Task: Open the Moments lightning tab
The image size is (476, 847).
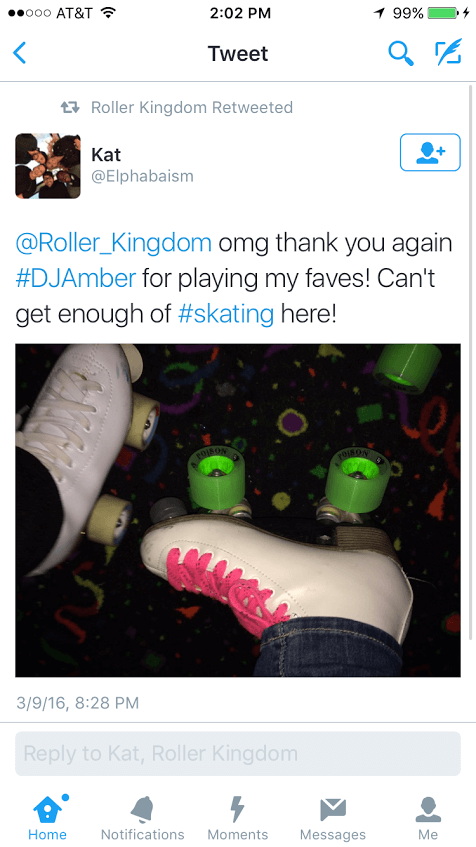Action: [238, 817]
